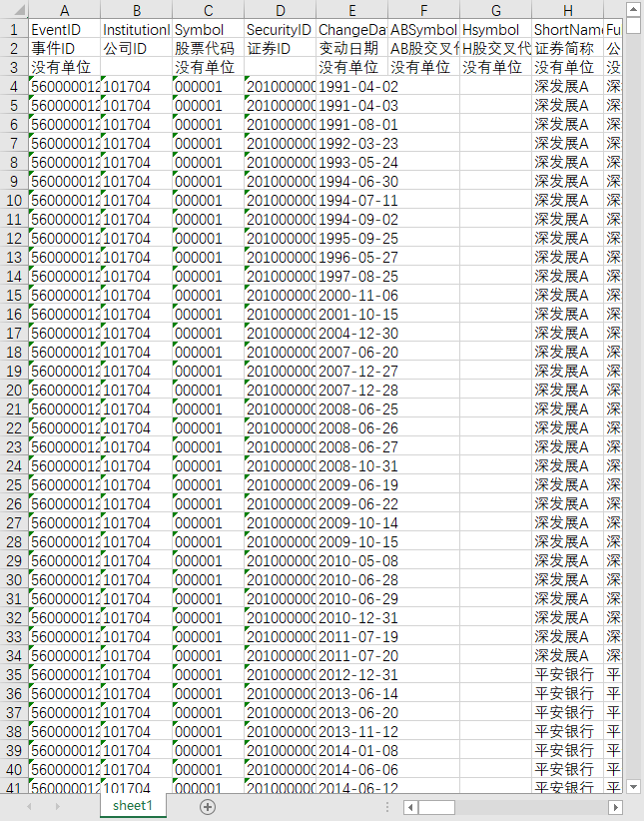Image resolution: width=644 pixels, height=821 pixels.
Task: Click the 股票代码 cell
Action: coord(208,48)
